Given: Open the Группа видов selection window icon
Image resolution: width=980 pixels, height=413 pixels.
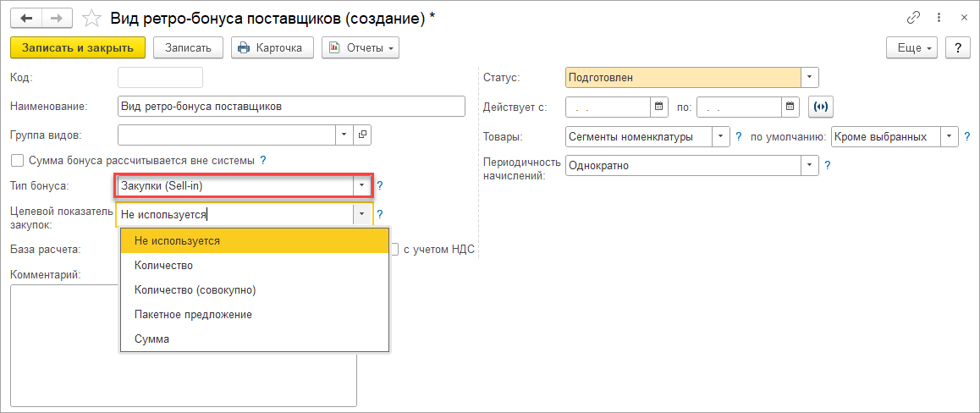Looking at the screenshot, I should 362,135.
